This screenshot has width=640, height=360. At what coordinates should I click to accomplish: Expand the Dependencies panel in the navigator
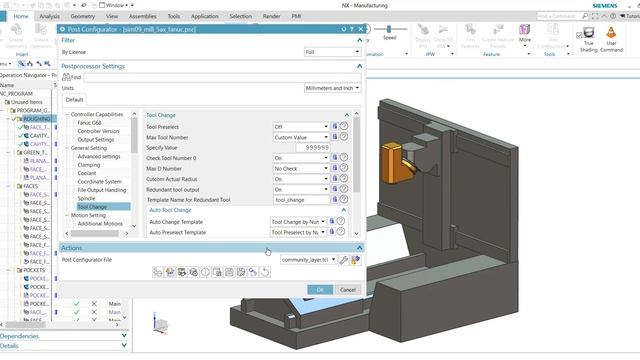coord(124,336)
